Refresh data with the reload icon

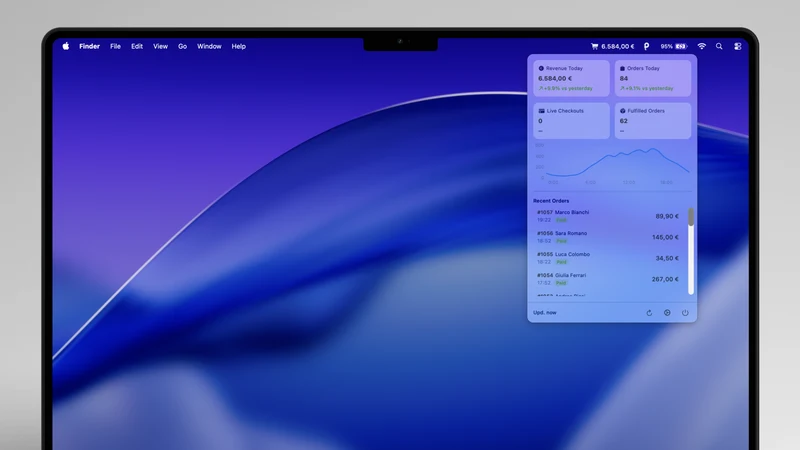[649, 313]
